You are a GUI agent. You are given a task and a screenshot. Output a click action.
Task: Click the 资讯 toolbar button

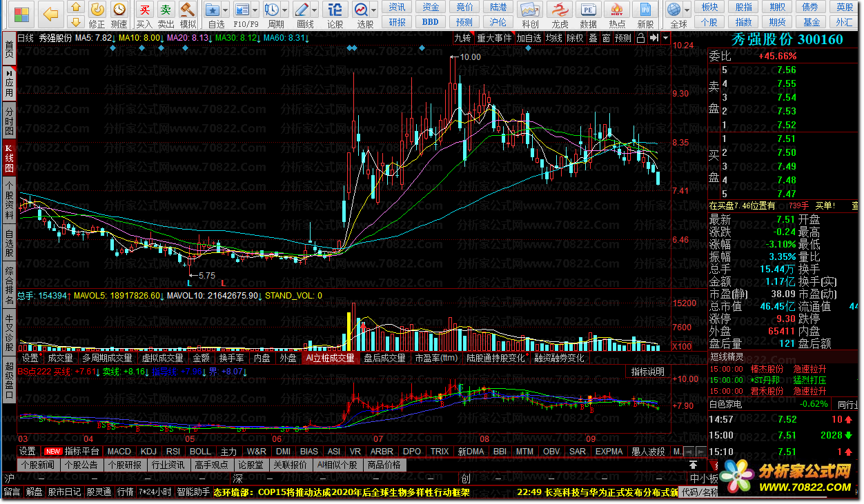point(397,7)
